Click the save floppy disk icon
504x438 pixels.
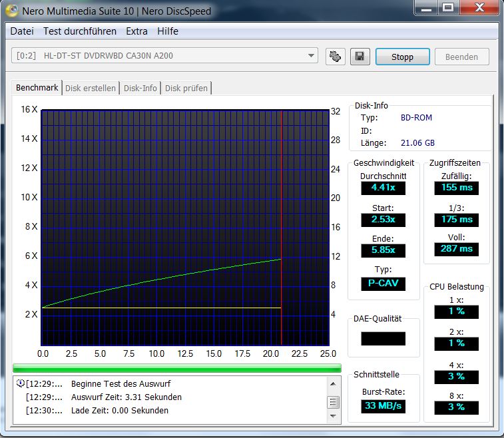[360, 57]
